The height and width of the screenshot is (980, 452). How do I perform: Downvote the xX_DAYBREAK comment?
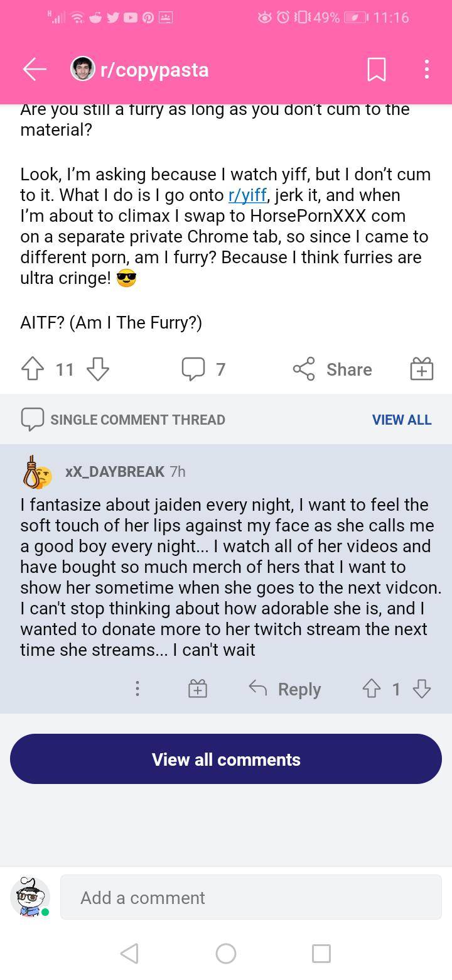[422, 689]
